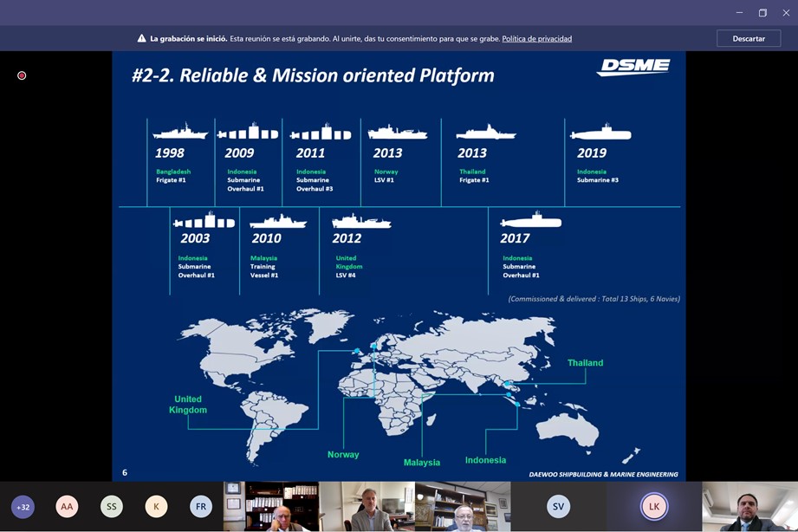The width and height of the screenshot is (798, 532).
Task: Click the 'Malaysia Training Vessel #1' caption
Action: pos(264,267)
